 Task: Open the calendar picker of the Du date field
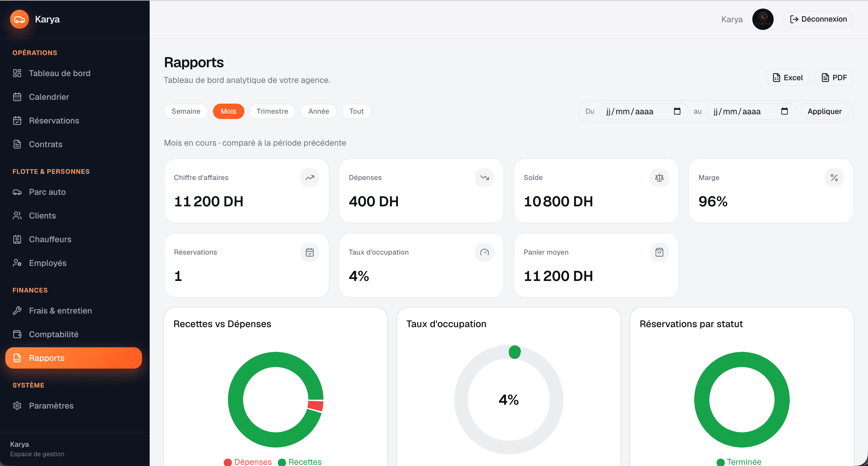(677, 111)
